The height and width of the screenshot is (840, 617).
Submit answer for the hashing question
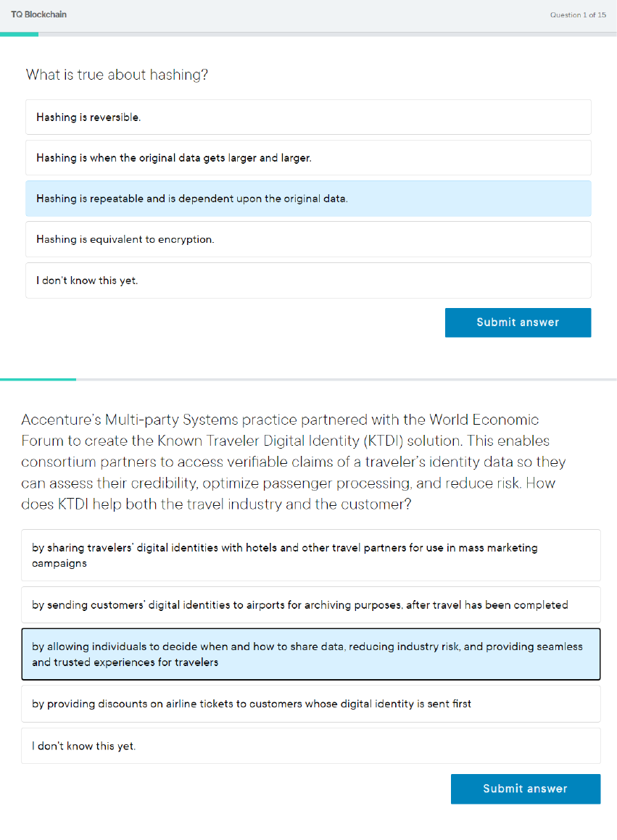tap(518, 323)
